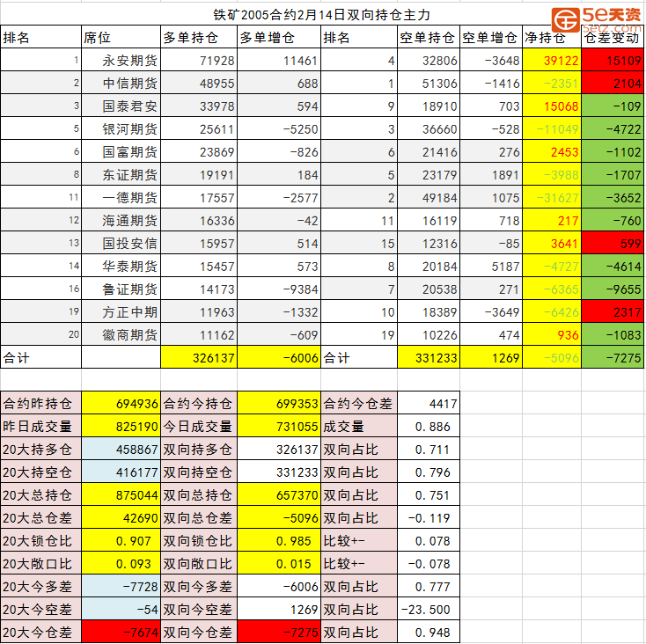Screen dimensions: 646x644
Task: Select the 方正中期 seat cell
Action: [x=120, y=311]
